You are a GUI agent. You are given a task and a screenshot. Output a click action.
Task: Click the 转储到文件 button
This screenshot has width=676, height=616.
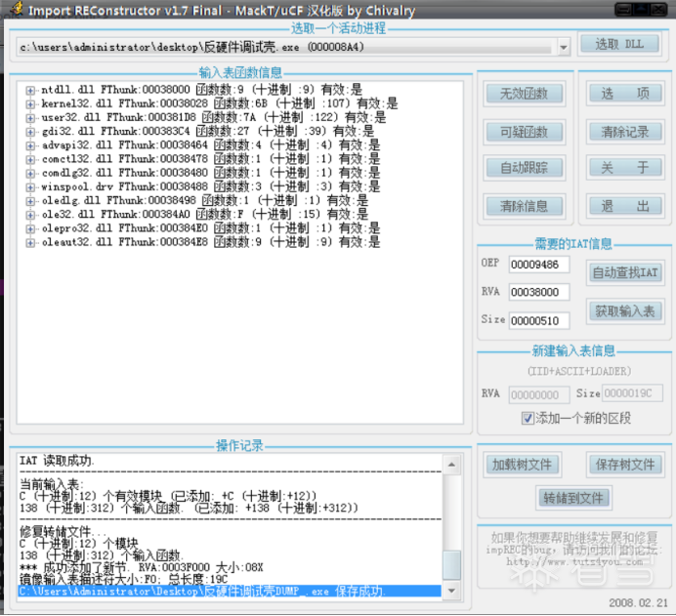tap(573, 498)
